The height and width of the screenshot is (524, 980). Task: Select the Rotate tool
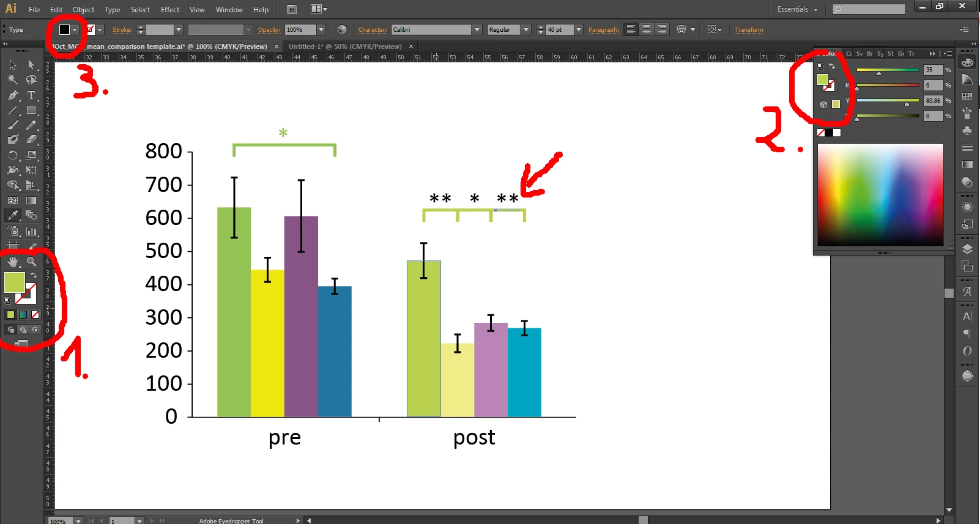(x=13, y=155)
